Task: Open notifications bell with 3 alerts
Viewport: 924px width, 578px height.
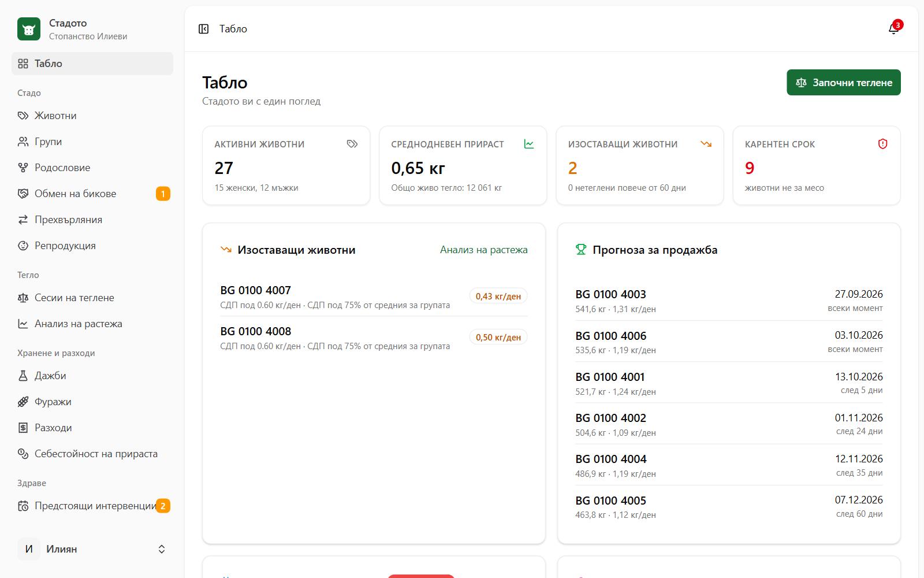Action: point(893,29)
